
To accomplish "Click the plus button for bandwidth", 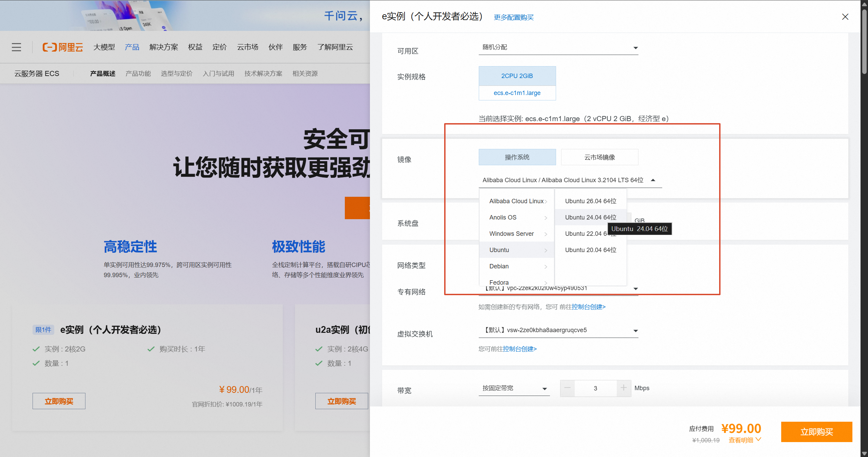I will tap(624, 388).
